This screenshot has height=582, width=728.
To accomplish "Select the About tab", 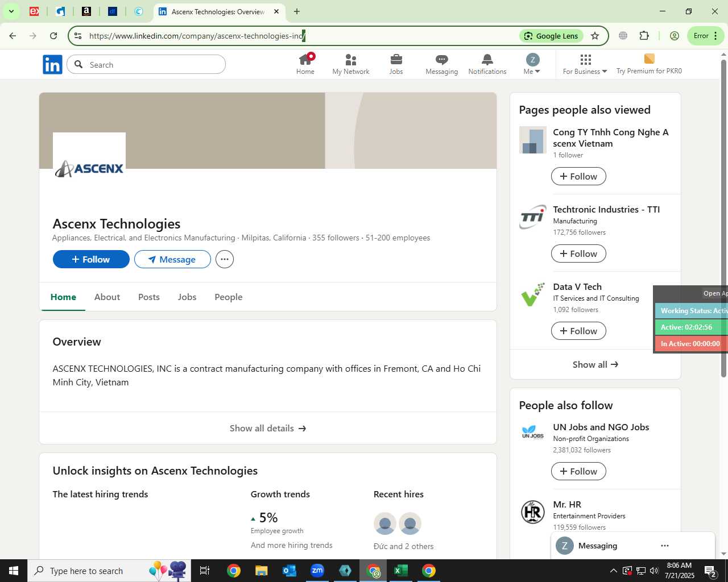I will pyautogui.click(x=107, y=297).
